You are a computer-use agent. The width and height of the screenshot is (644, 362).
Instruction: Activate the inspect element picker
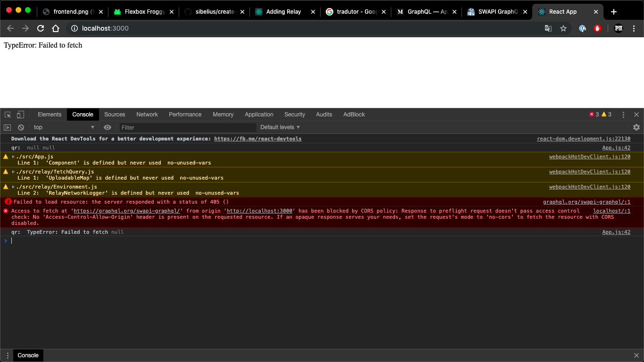(x=8, y=115)
